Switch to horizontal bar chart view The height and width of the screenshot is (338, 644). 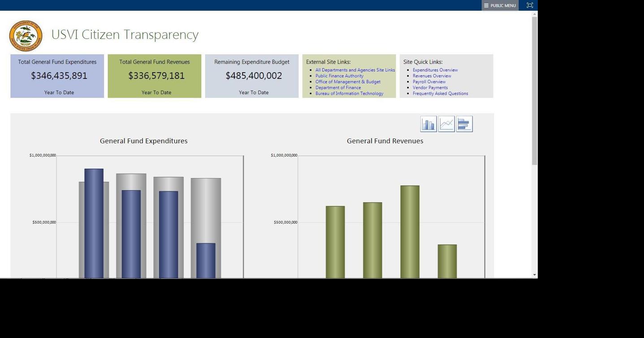(464, 124)
